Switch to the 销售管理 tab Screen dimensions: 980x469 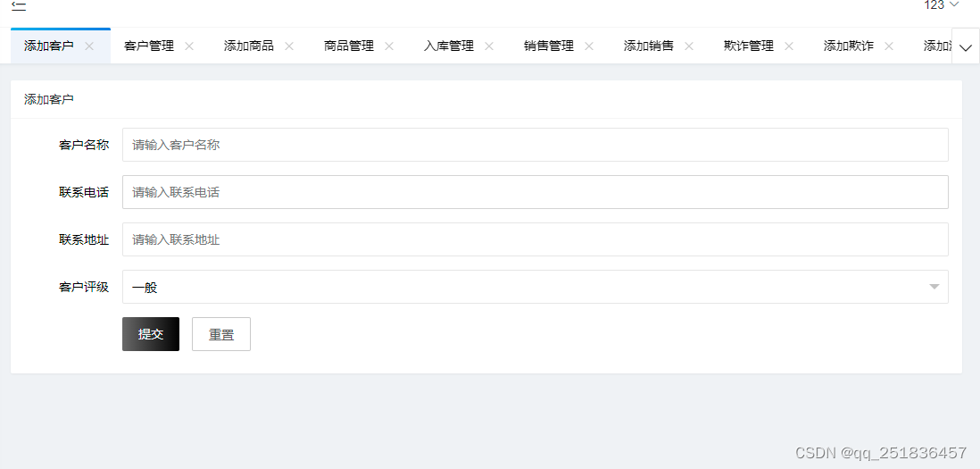(x=549, y=46)
